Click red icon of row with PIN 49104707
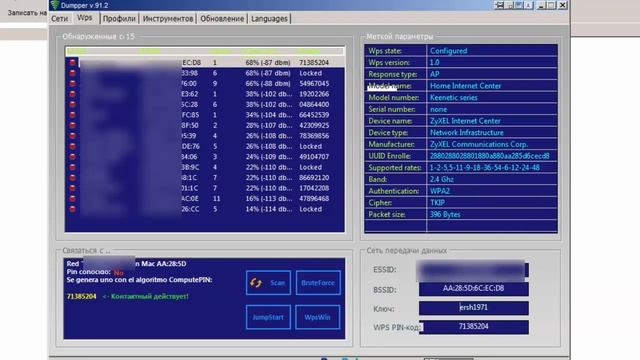The image size is (640, 360). point(73,157)
